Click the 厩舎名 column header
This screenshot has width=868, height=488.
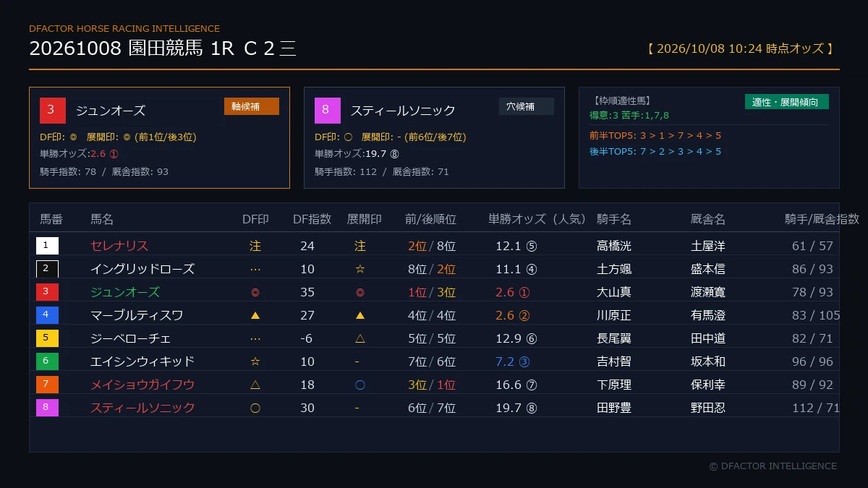coord(708,219)
